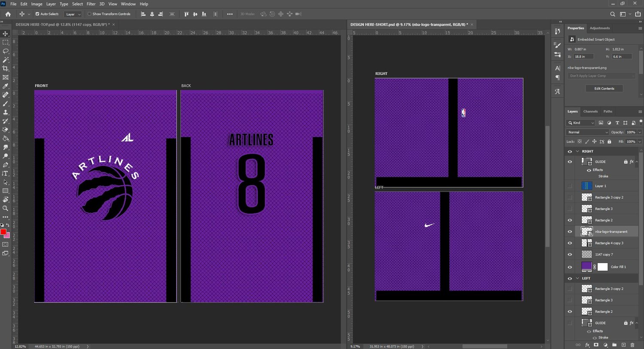Align top edges in options bar

click(186, 14)
